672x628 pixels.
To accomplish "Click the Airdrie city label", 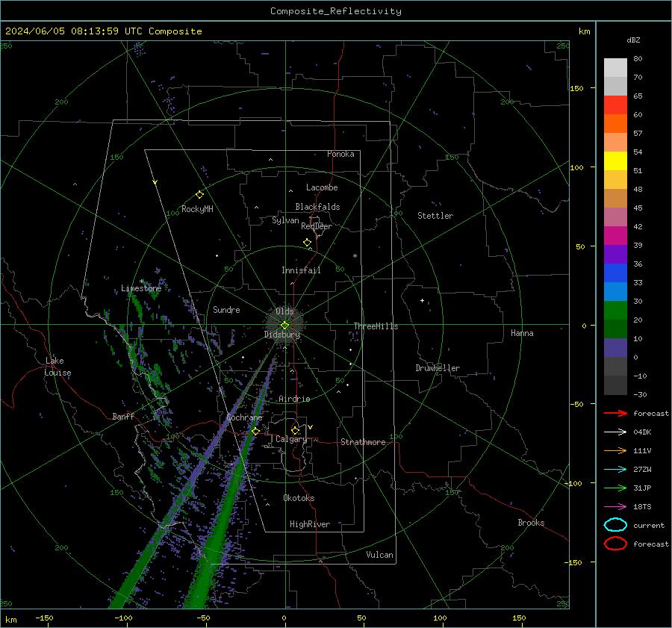I will (294, 399).
